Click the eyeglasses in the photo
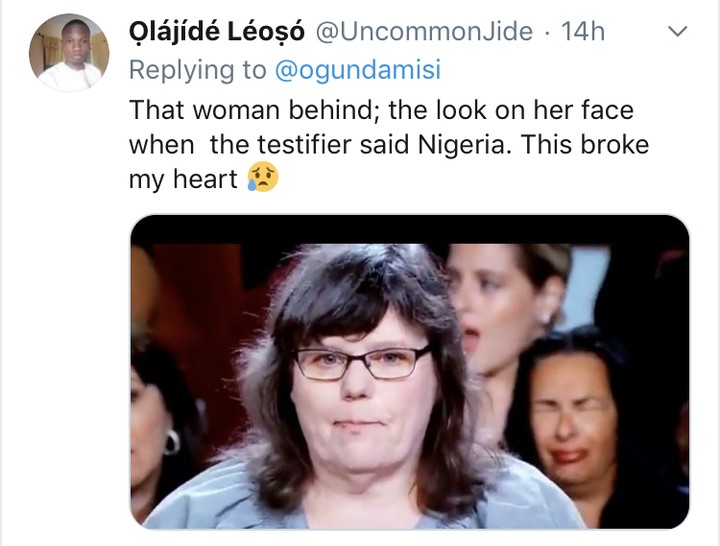The height and width of the screenshot is (546, 720). pyautogui.click(x=362, y=362)
